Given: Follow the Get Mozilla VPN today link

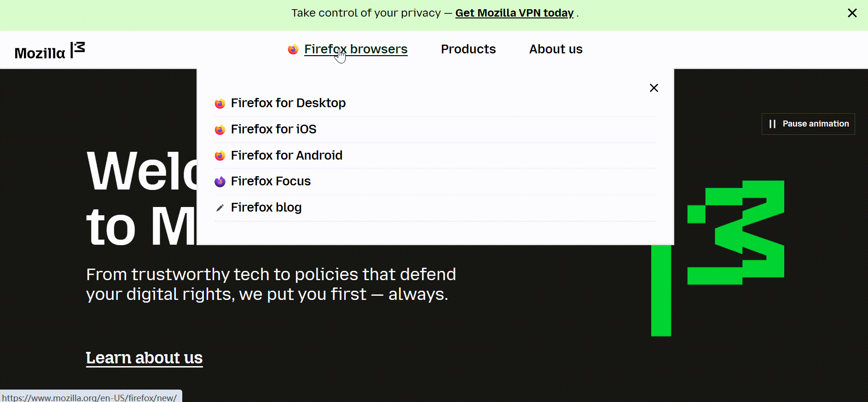Looking at the screenshot, I should (x=514, y=13).
